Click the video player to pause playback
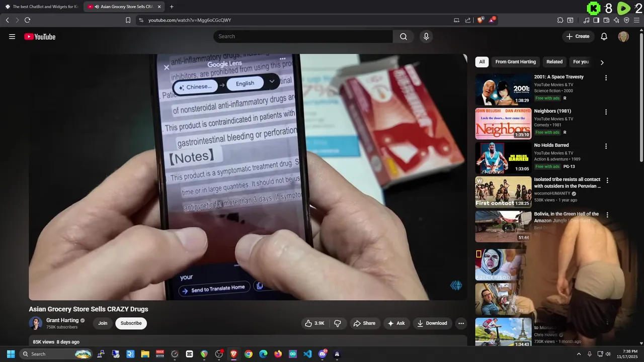The width and height of the screenshot is (644, 362). pos(248,177)
